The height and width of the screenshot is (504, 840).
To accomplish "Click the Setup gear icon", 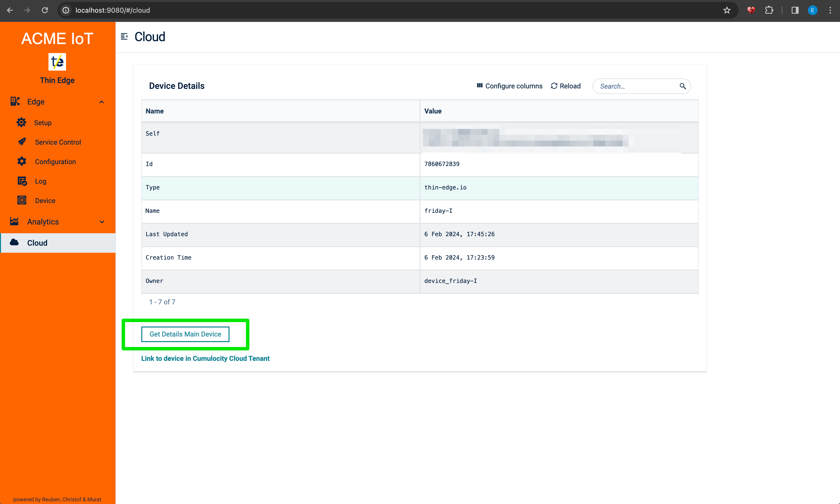I will (21, 123).
